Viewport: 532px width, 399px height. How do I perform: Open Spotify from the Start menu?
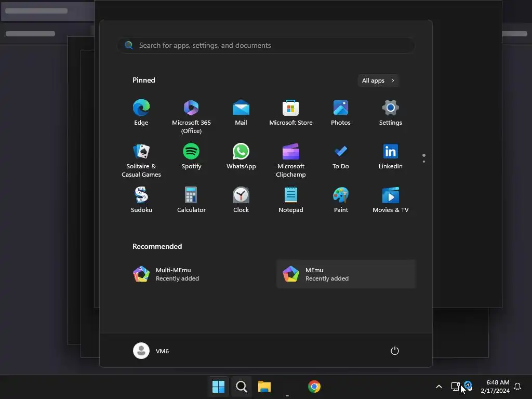point(191,156)
